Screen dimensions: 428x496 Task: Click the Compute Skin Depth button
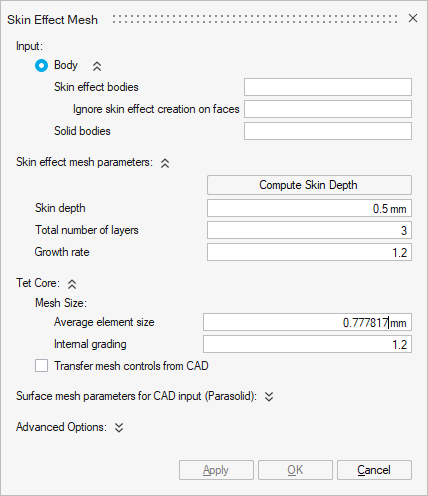pyautogui.click(x=309, y=185)
